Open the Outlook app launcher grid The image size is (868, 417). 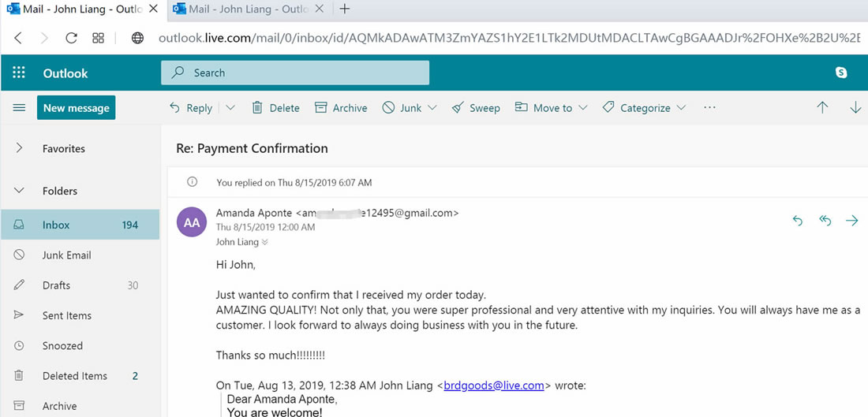pos(19,73)
